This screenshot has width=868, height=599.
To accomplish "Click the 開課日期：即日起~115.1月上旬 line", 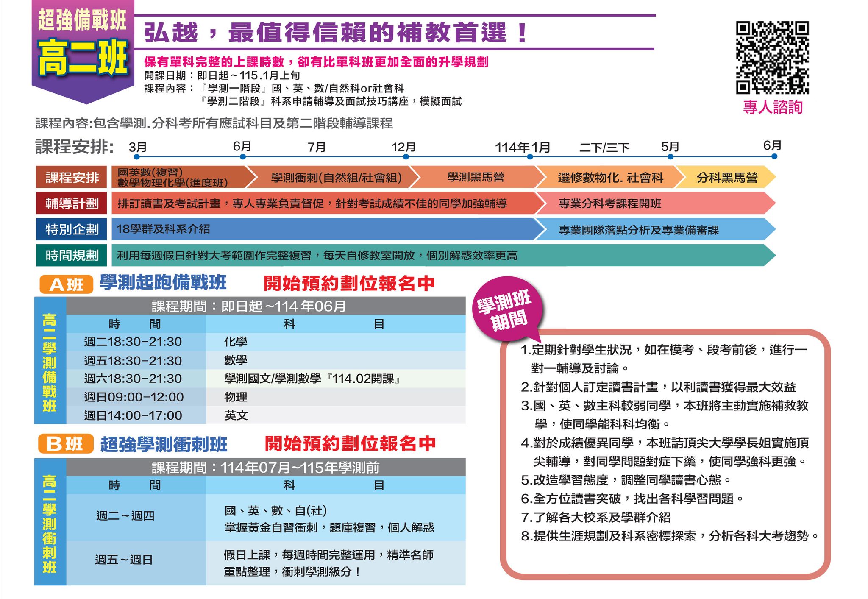I will 222,75.
